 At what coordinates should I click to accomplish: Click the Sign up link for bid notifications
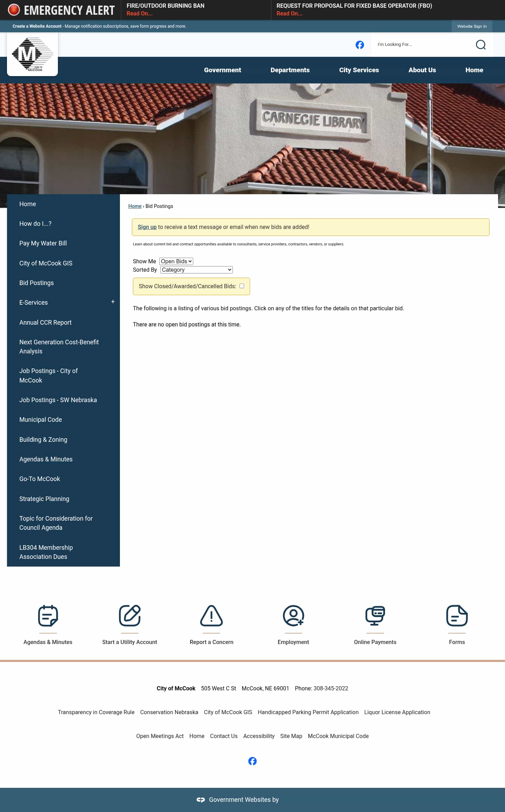[147, 227]
